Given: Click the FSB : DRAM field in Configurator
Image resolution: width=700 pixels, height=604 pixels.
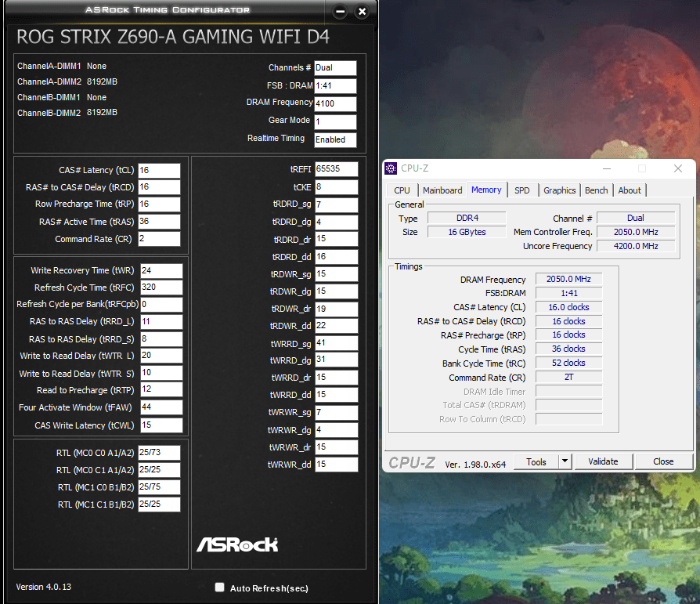Looking at the screenshot, I should coord(335,85).
